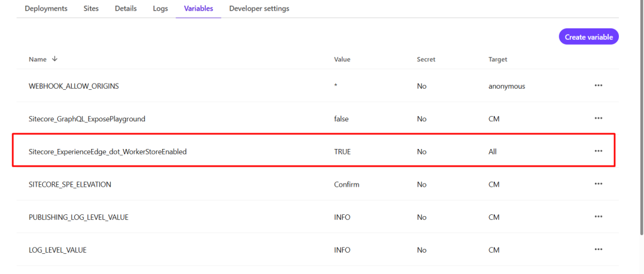Click the Name column sort arrow

click(x=55, y=59)
